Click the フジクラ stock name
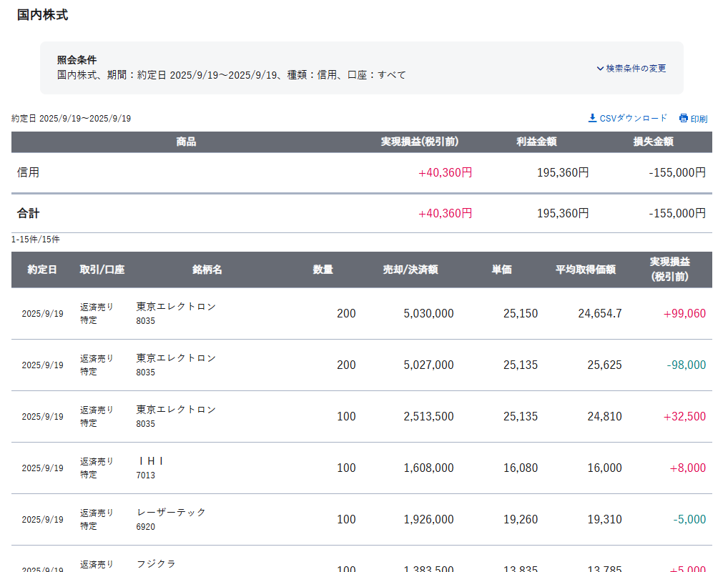The width and height of the screenshot is (728, 572). pos(157,563)
